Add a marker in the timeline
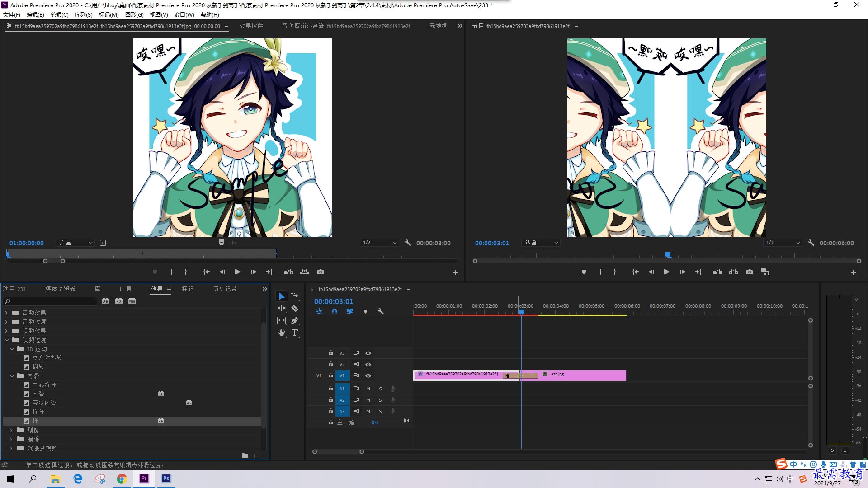Image resolution: width=868 pixels, height=488 pixels. click(365, 311)
